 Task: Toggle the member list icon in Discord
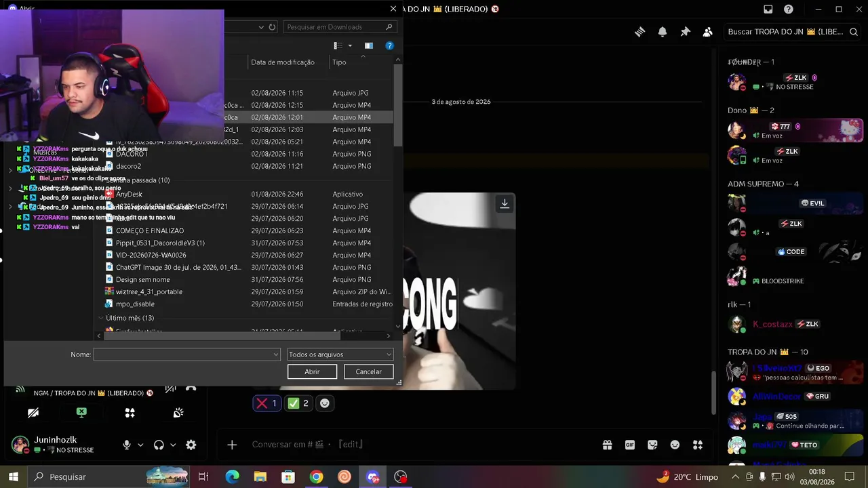click(x=707, y=32)
